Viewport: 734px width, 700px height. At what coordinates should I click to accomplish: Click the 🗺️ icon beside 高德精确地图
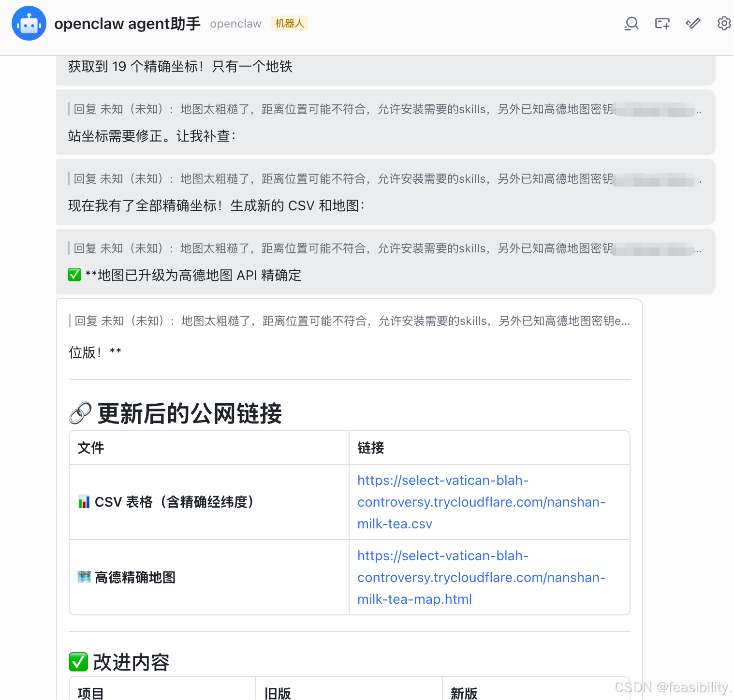[84, 577]
